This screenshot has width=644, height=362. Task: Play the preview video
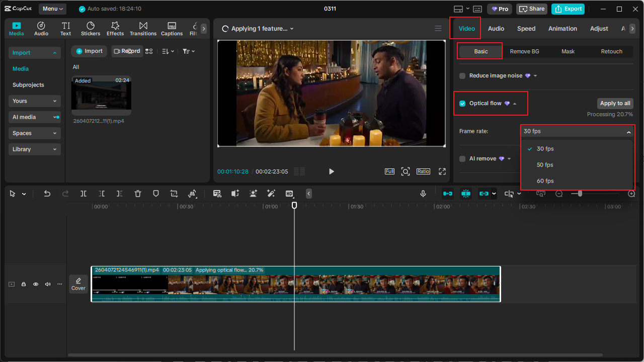[x=331, y=171]
